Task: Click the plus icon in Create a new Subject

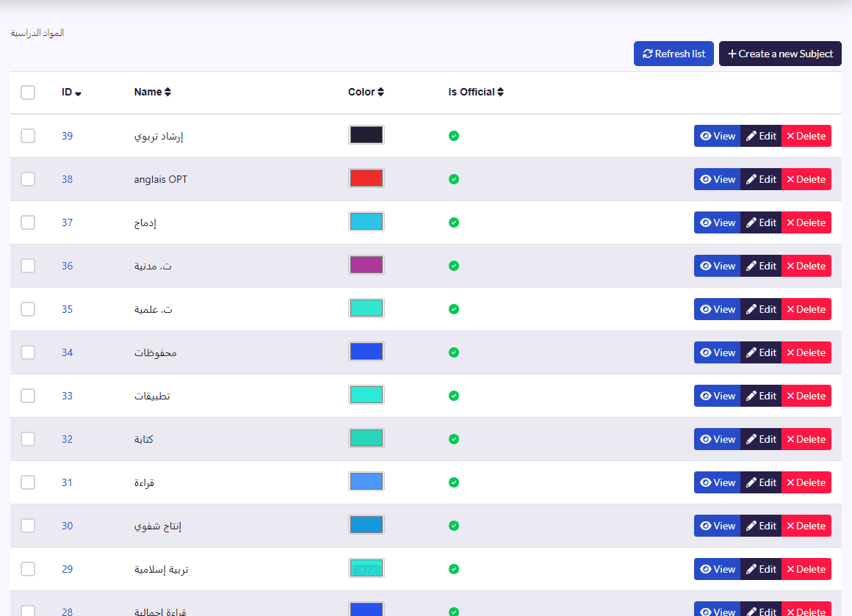Action: coord(732,54)
